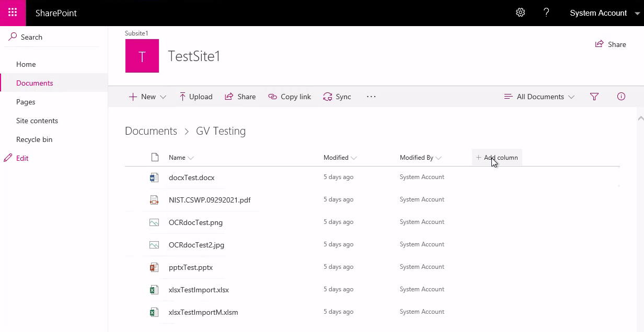Screen dimensions: 644x332
Task: Select the docxTest.docx file row
Action: 192,177
